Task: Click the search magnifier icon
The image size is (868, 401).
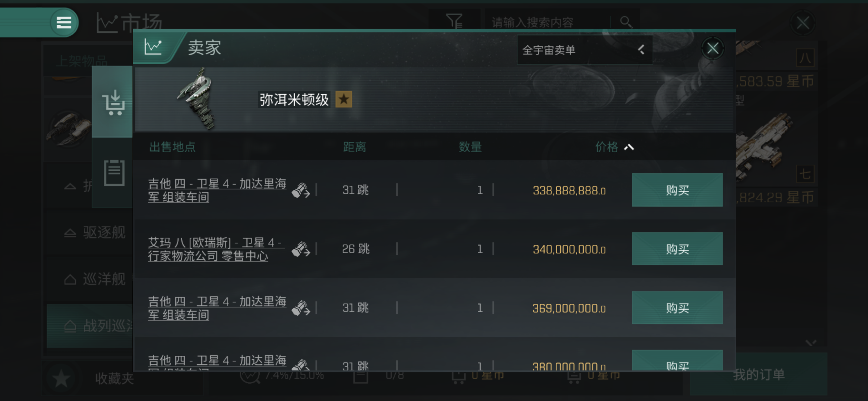Action: coord(626,22)
